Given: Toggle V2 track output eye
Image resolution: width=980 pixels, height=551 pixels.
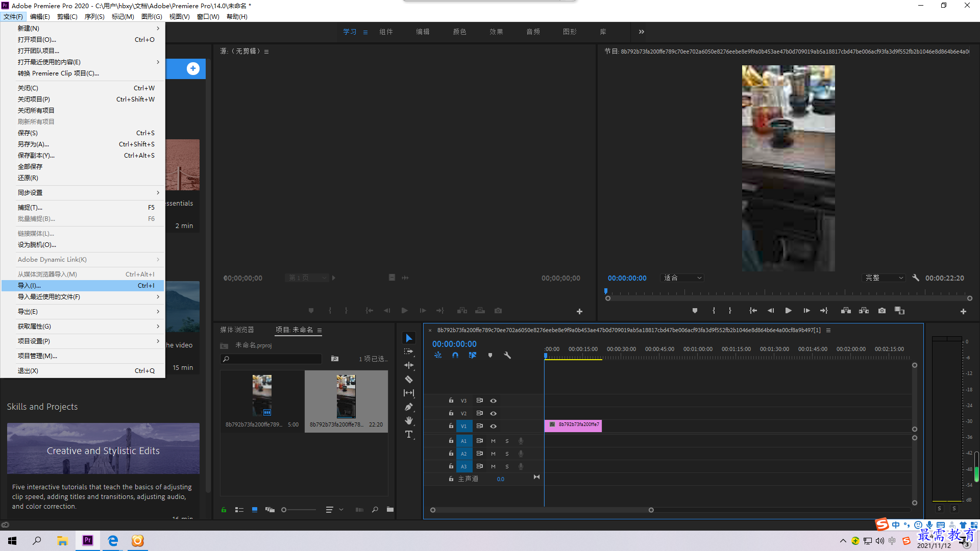Looking at the screenshot, I should click(x=493, y=414).
